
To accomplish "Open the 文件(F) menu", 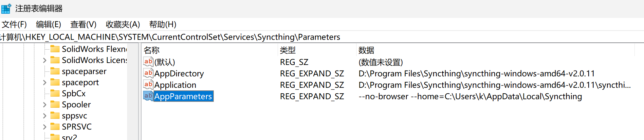I will pos(14,24).
